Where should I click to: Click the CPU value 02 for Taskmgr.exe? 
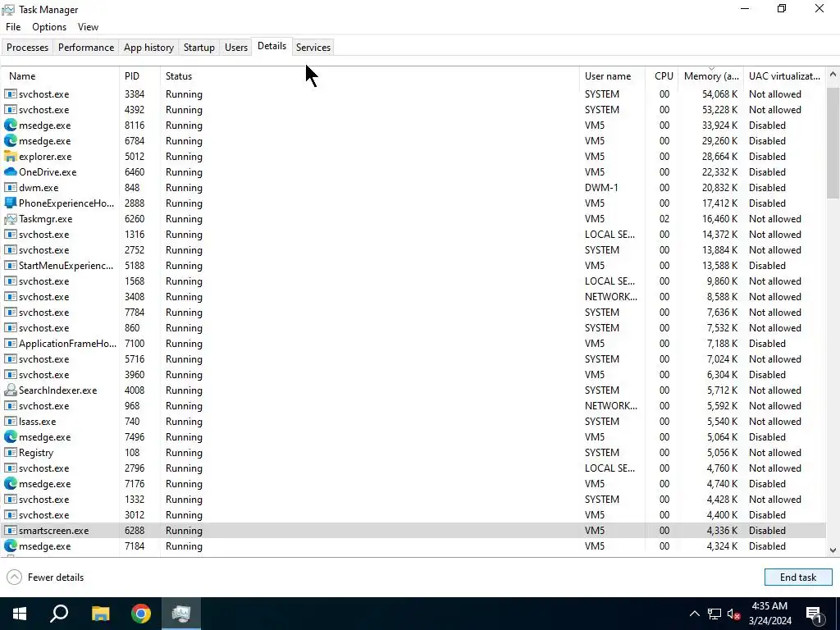(x=664, y=218)
